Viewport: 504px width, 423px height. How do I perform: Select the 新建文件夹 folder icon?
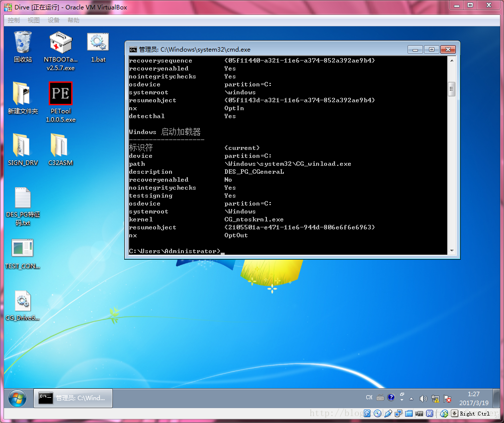[23, 98]
